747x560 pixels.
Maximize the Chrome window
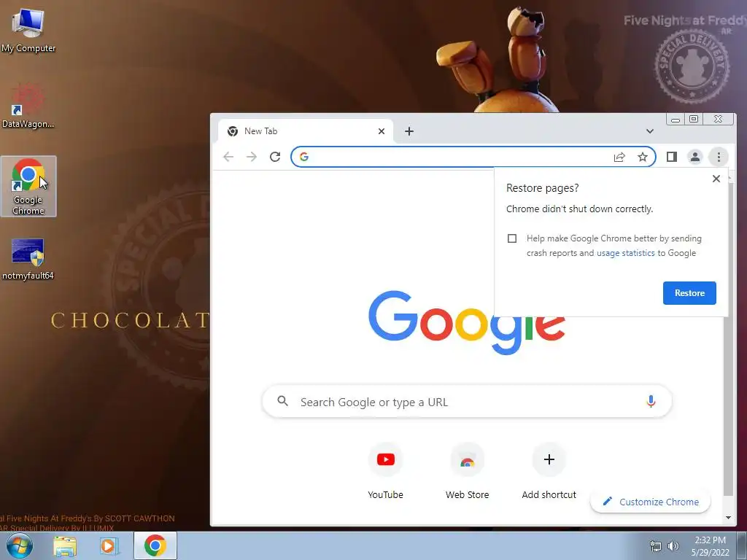click(694, 119)
